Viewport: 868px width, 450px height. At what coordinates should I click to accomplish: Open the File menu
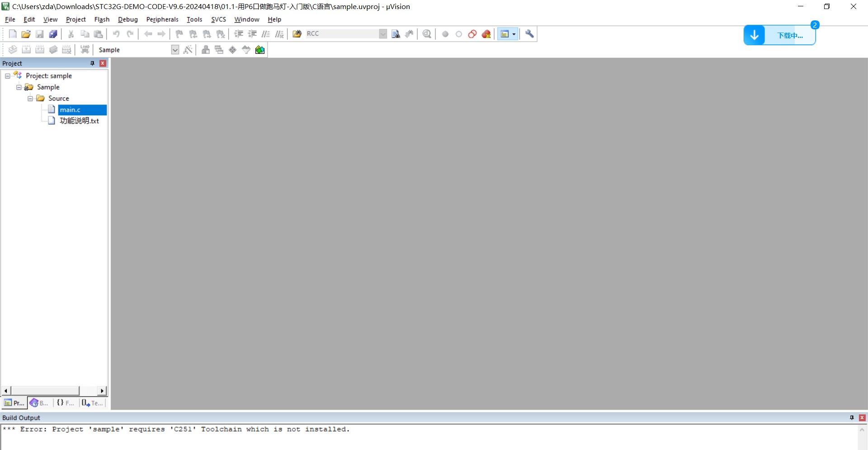(10, 19)
